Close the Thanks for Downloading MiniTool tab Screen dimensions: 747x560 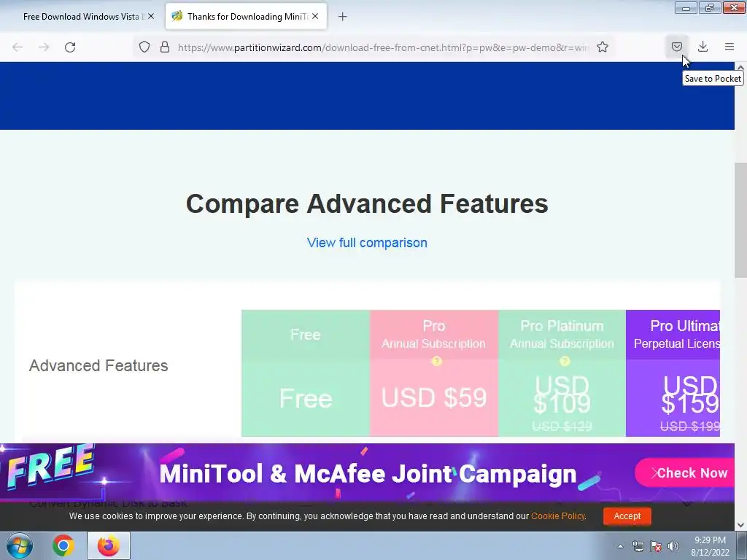(315, 16)
